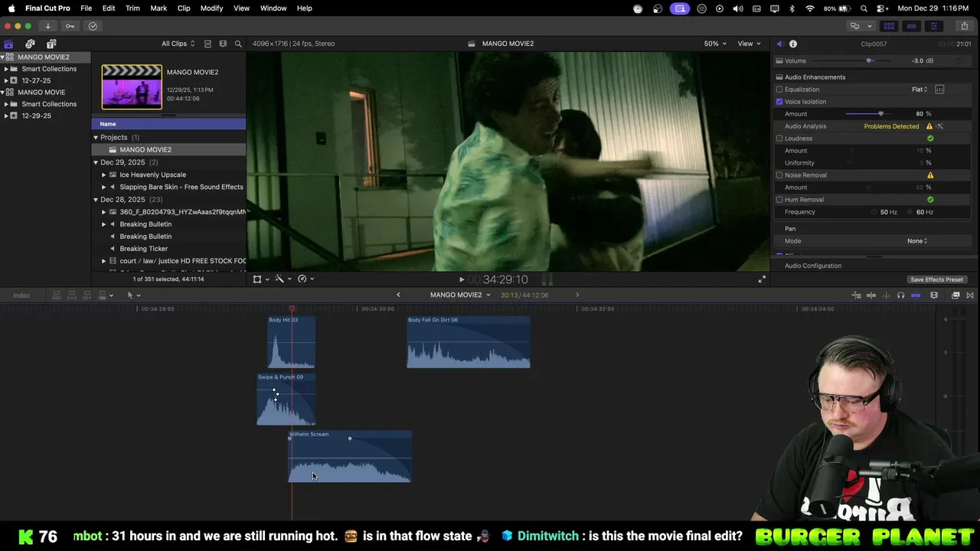Screen dimensions: 980x551
Task: Open Audio Configuration section
Action: point(812,266)
